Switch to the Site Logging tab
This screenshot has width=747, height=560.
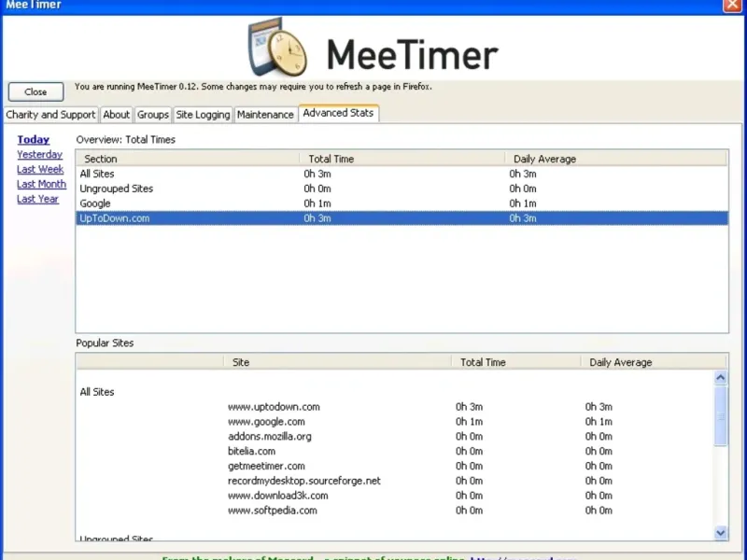(x=203, y=115)
